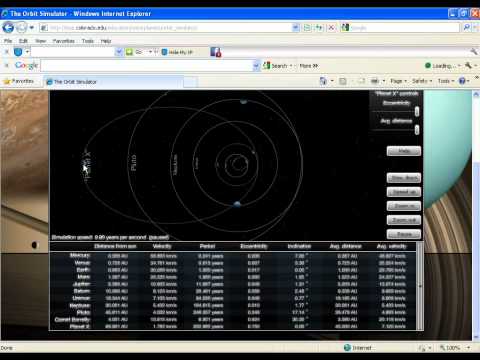480x360 pixels.
Task: Click the Slow down button
Action: (x=404, y=178)
